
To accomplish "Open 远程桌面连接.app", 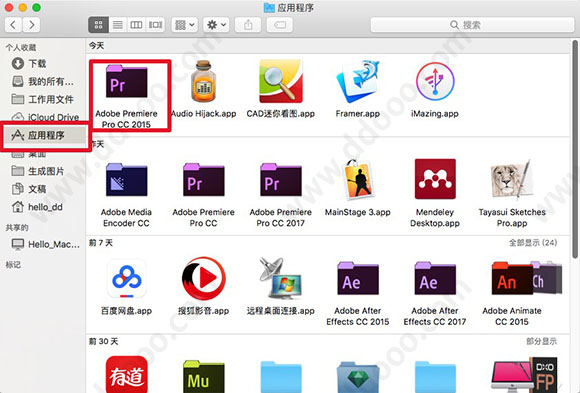I will point(281,279).
